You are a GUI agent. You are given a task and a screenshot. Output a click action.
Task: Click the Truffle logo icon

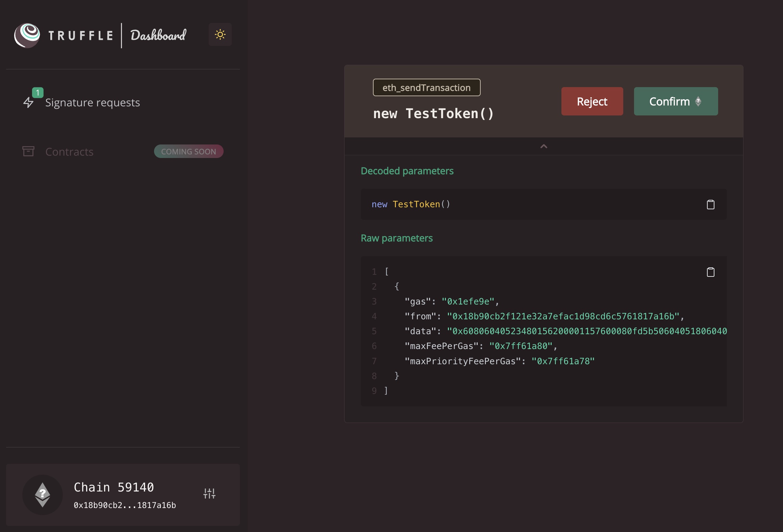pyautogui.click(x=27, y=35)
